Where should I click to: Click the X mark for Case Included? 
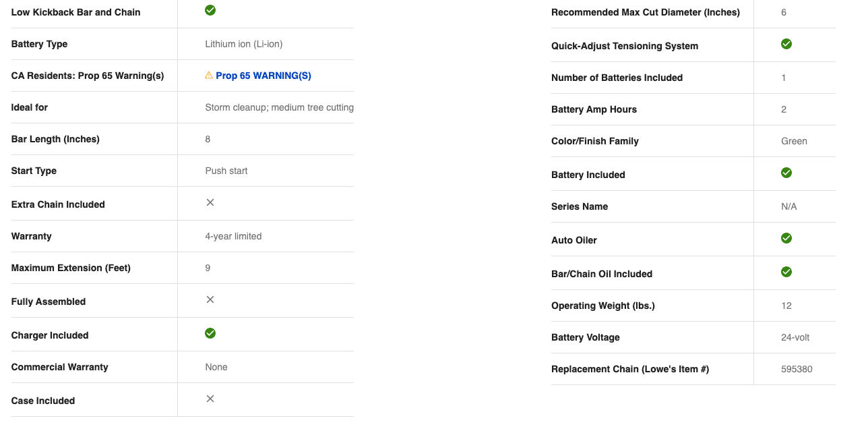(x=210, y=399)
